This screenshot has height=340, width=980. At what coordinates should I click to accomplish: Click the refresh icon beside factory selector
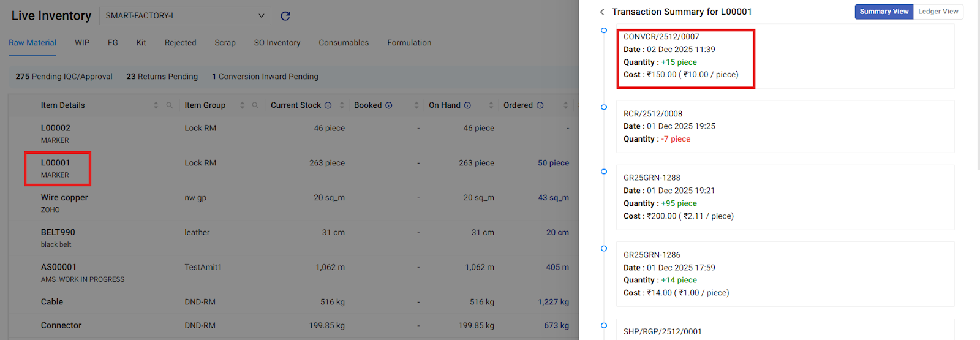coord(285,16)
